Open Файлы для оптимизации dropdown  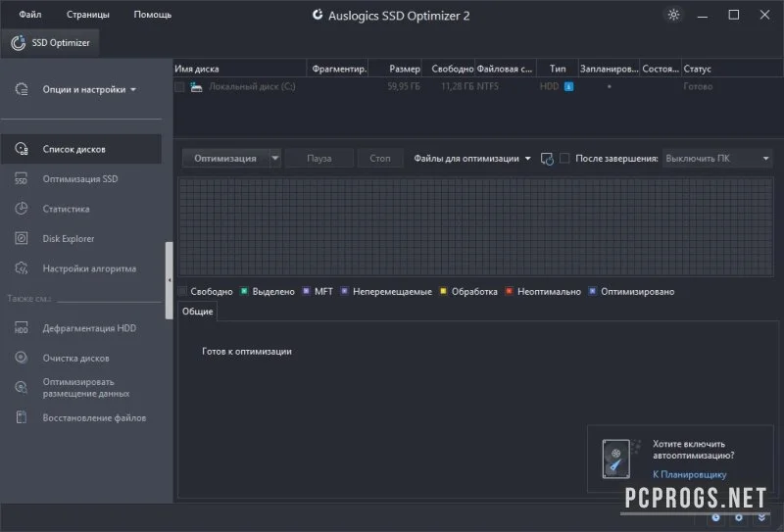[472, 159]
